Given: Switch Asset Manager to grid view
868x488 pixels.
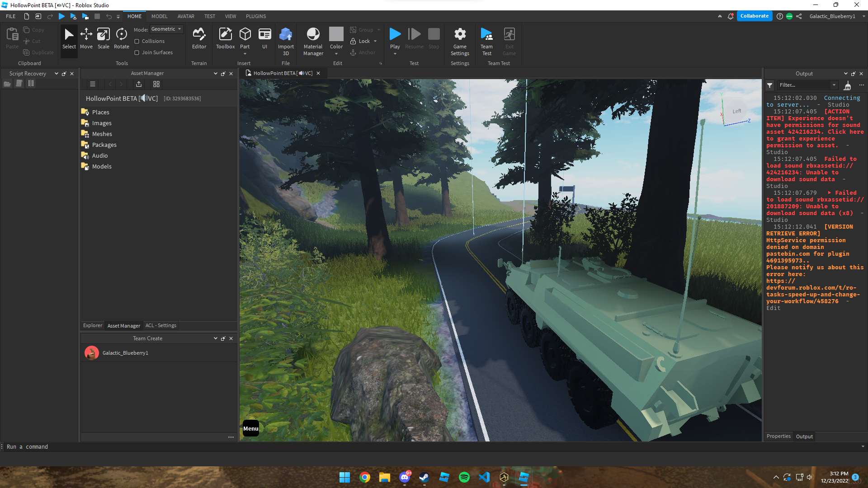Looking at the screenshot, I should click(156, 84).
